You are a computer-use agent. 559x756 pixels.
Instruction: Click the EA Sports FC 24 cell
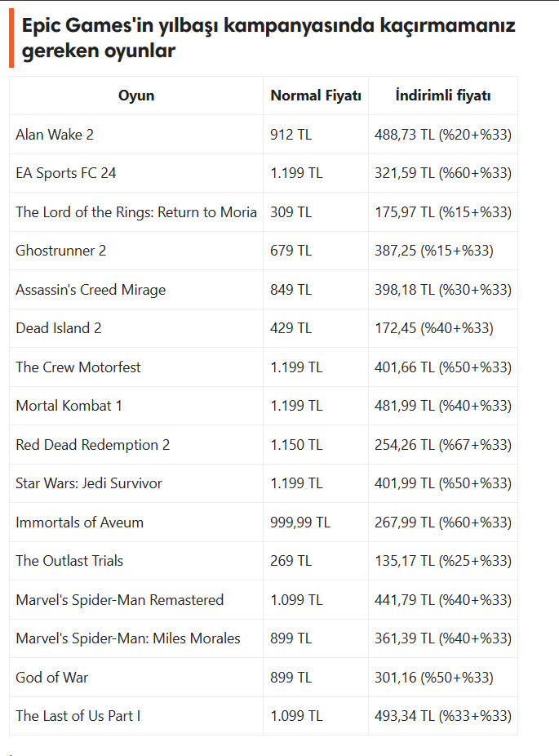pyautogui.click(x=66, y=173)
